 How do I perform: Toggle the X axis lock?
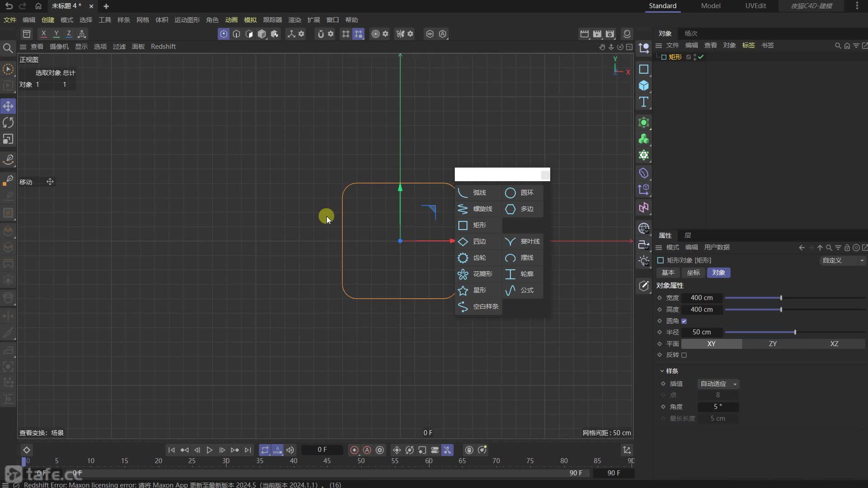(x=43, y=34)
